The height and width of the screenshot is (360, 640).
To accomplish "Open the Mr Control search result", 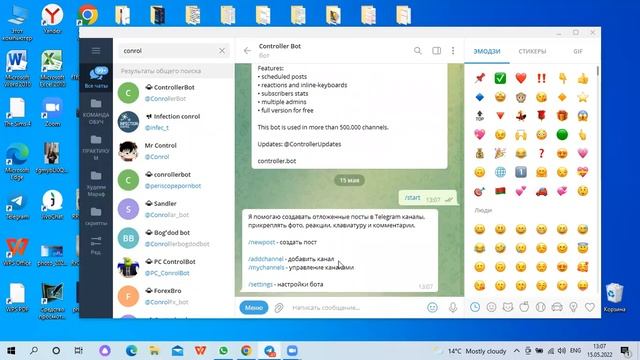I will pos(174,151).
